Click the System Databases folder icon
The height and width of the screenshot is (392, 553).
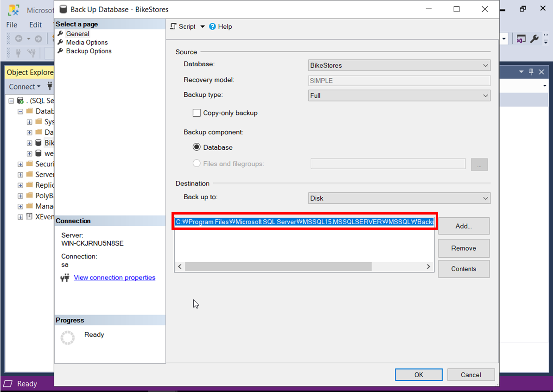pos(39,121)
